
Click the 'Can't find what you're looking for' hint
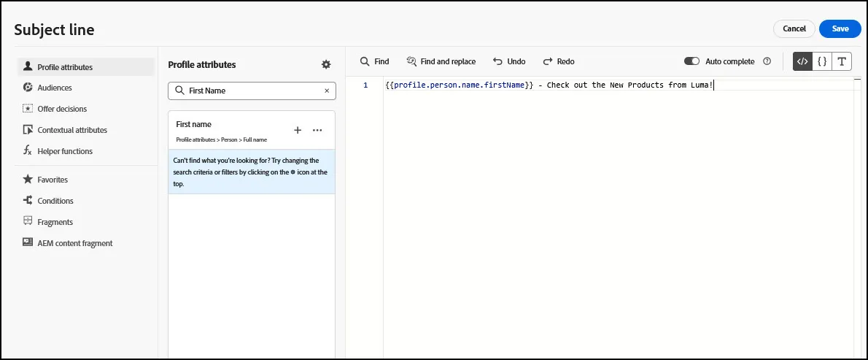[x=252, y=172]
